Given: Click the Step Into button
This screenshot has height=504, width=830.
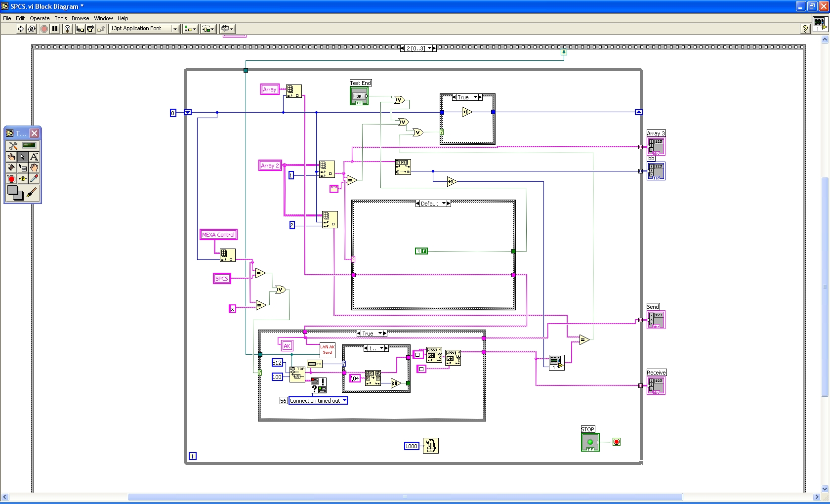Looking at the screenshot, I should [x=80, y=29].
